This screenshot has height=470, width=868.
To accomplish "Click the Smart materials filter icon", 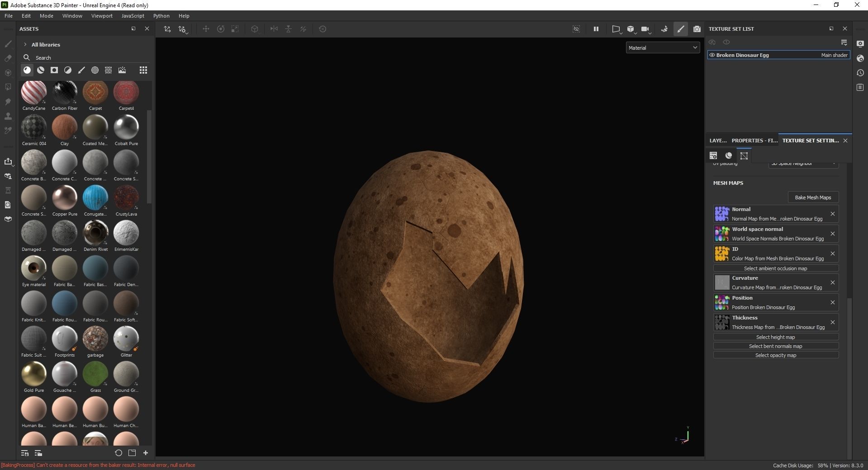I will pos(41,70).
